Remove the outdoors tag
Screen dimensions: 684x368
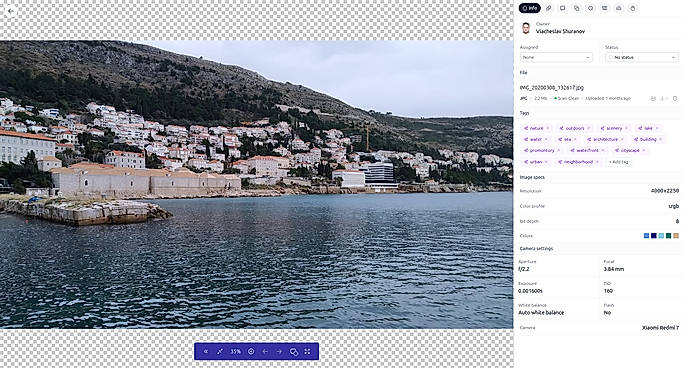coord(588,128)
